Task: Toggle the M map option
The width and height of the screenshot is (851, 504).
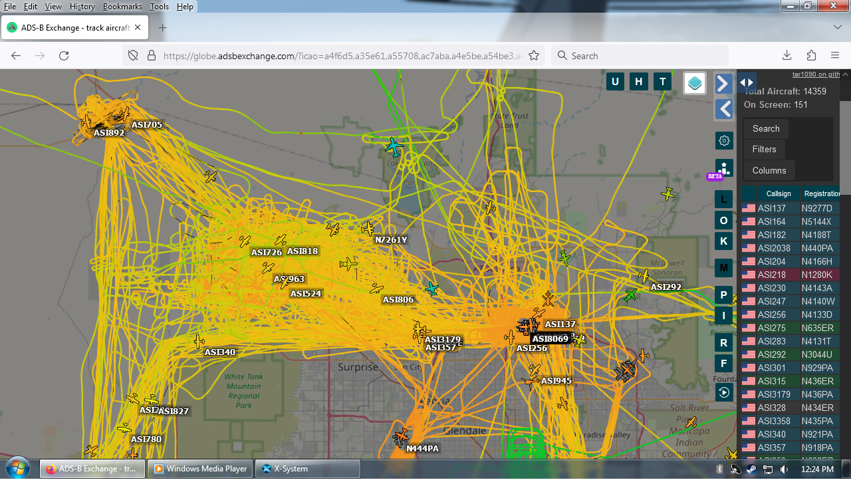Action: click(723, 268)
